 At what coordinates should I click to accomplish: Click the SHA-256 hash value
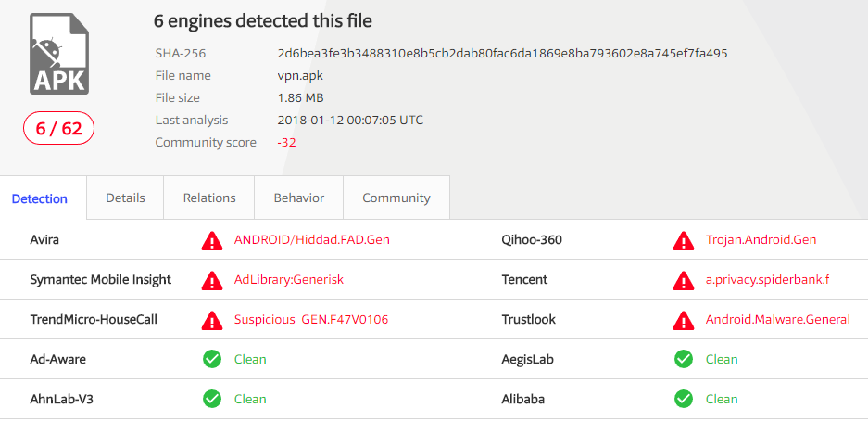(503, 54)
